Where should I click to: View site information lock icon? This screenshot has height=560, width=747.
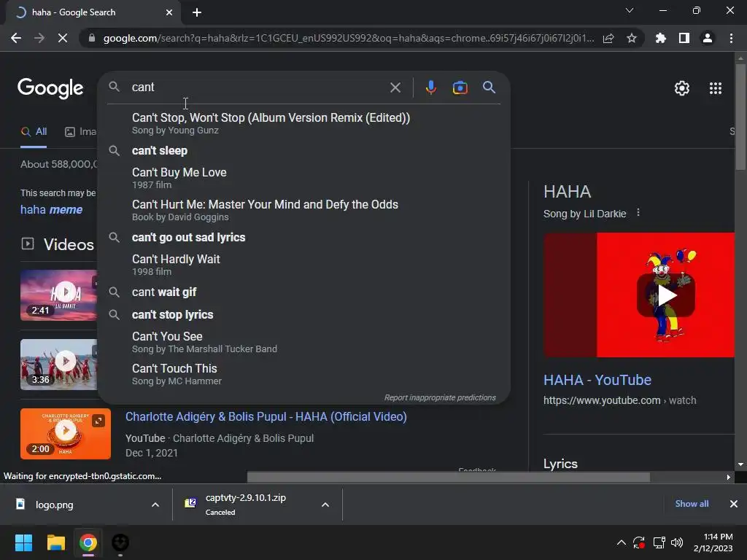click(91, 38)
